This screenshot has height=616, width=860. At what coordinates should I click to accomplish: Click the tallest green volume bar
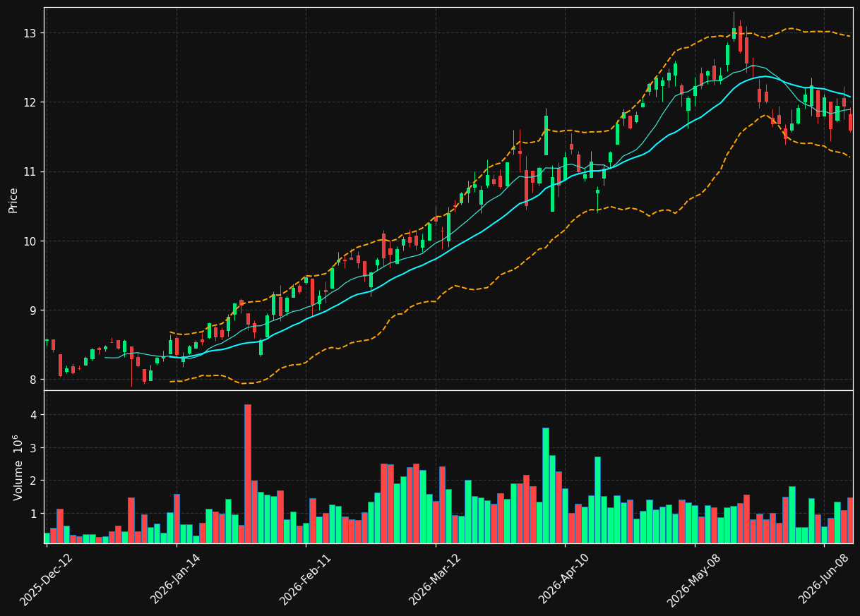click(546, 485)
